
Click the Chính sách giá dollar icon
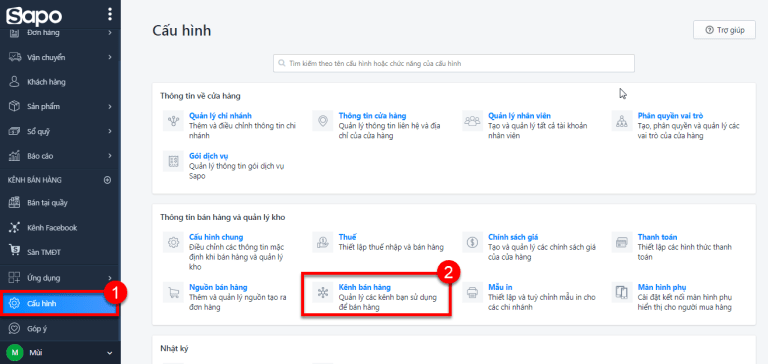click(x=472, y=242)
